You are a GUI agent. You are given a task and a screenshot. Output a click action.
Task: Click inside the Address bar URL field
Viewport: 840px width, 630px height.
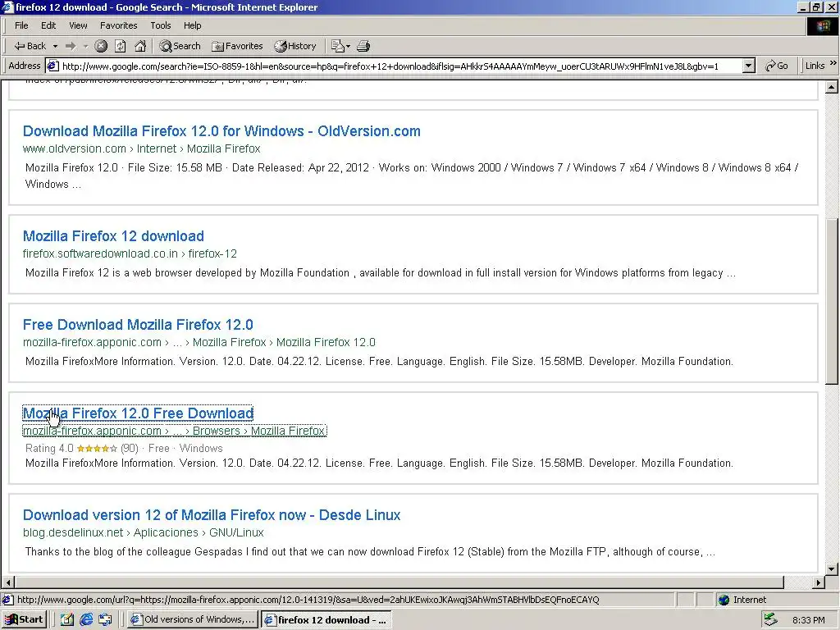[x=400, y=66]
